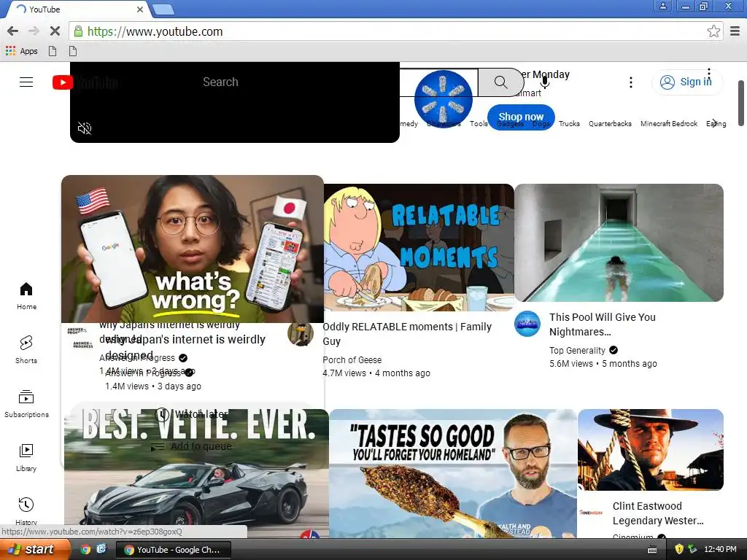This screenshot has width=747, height=560.
Task: Click the red YouTube logo icon
Action: (x=63, y=82)
